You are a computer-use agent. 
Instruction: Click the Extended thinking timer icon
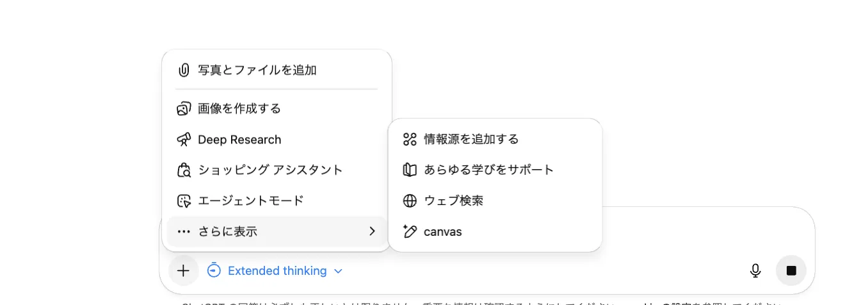click(214, 270)
